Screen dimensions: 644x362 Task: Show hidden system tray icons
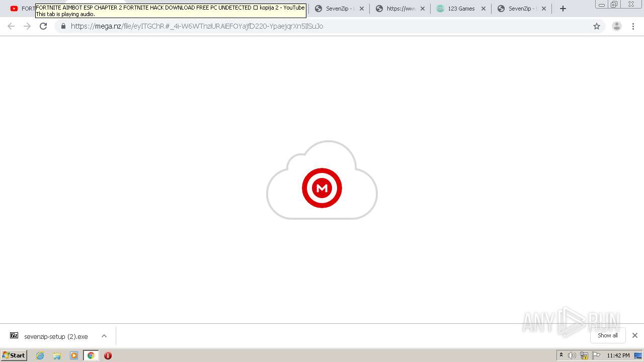(x=561, y=355)
